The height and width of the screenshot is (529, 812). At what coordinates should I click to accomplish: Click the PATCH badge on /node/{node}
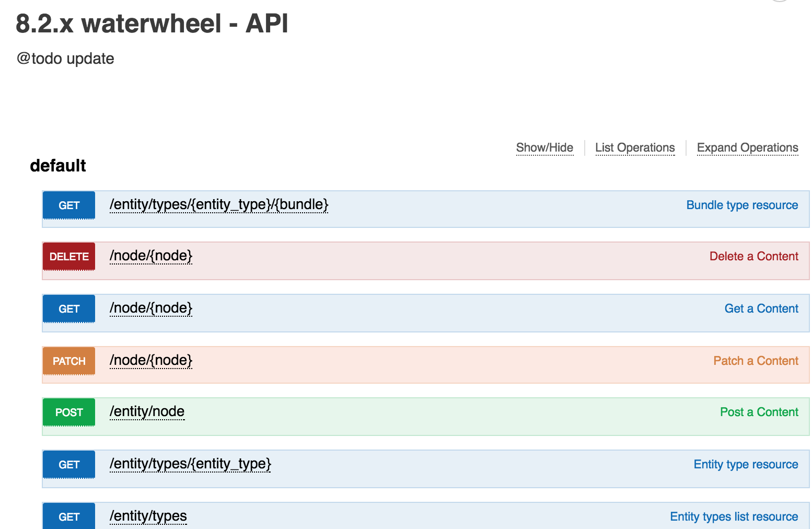68,361
